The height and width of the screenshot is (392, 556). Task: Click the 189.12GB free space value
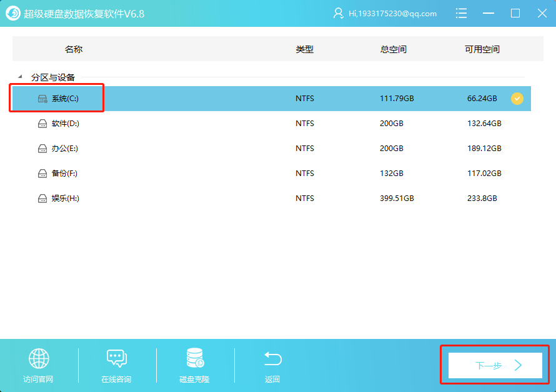[484, 148]
